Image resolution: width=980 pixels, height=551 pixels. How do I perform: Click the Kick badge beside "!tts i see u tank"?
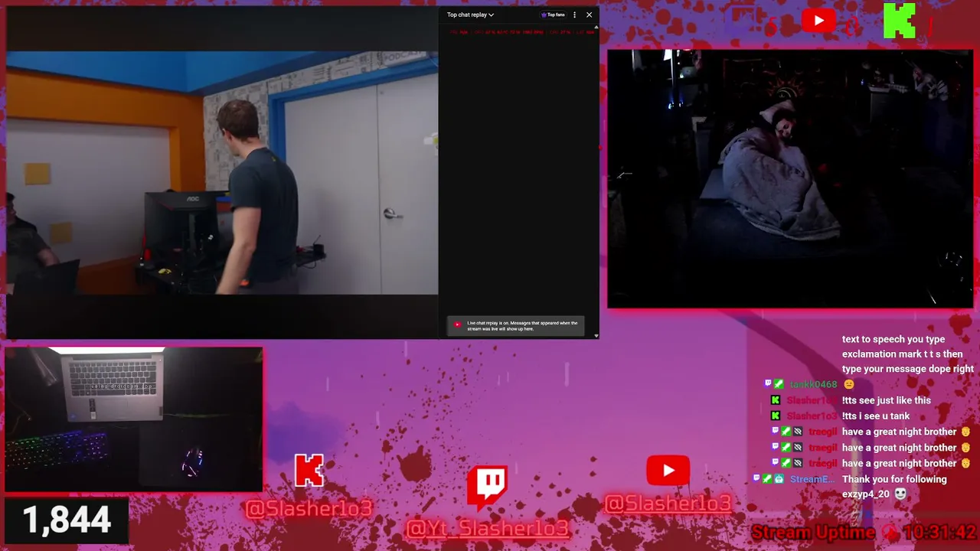pos(776,416)
